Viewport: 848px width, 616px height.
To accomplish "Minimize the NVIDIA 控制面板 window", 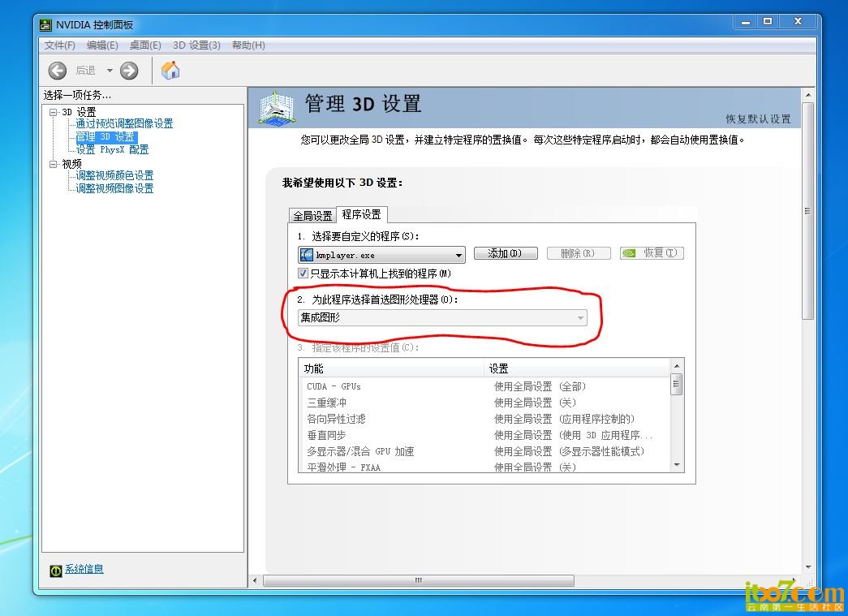I will click(x=746, y=22).
